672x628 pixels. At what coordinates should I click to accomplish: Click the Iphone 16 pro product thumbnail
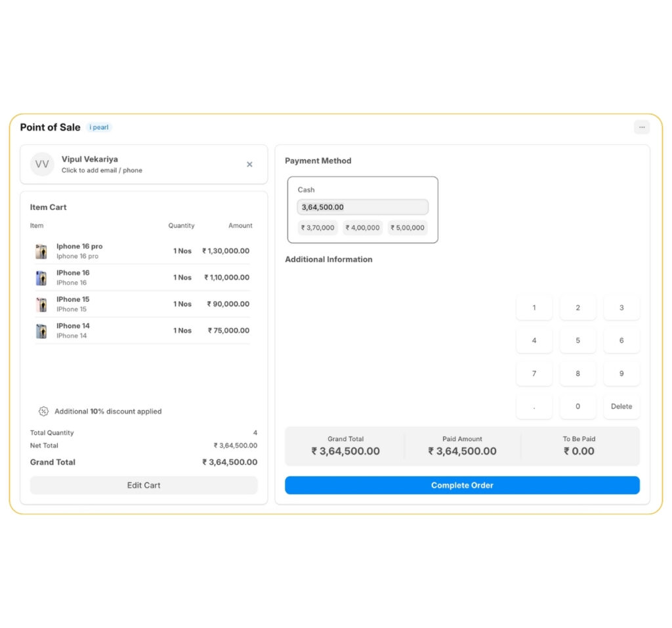tap(40, 251)
